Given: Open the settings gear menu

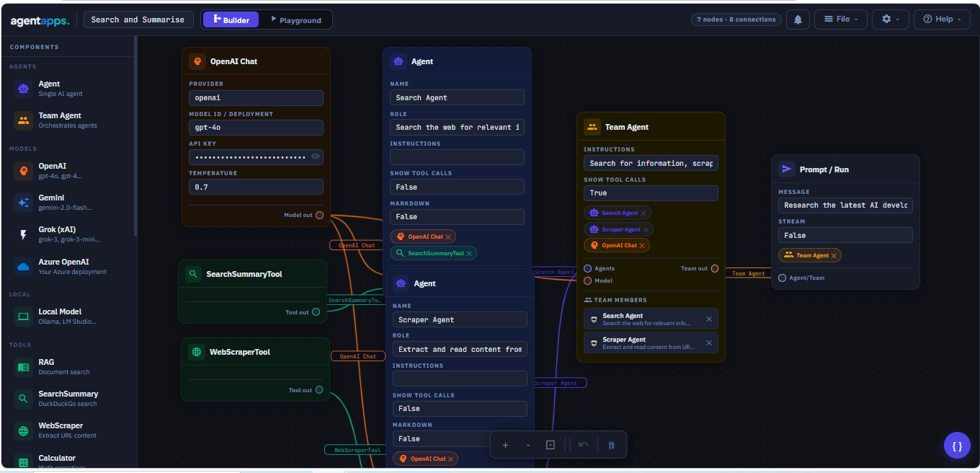Looking at the screenshot, I should 891,19.
